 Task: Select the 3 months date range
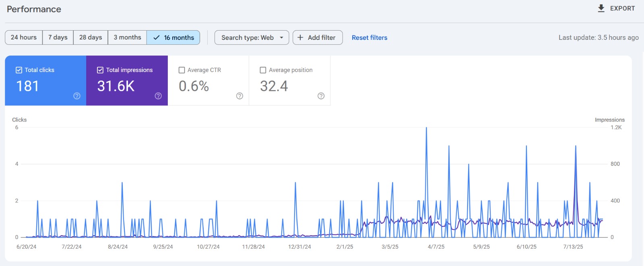coord(127,37)
